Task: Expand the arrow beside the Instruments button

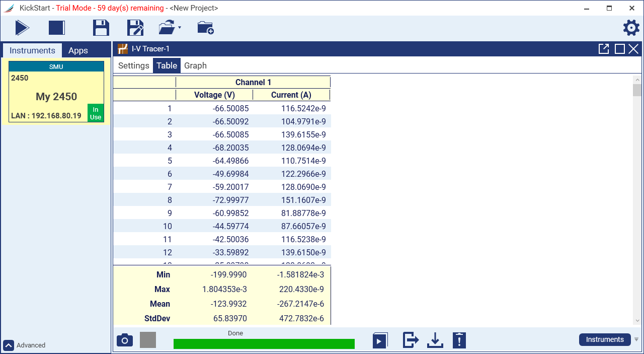Action: coord(636,339)
